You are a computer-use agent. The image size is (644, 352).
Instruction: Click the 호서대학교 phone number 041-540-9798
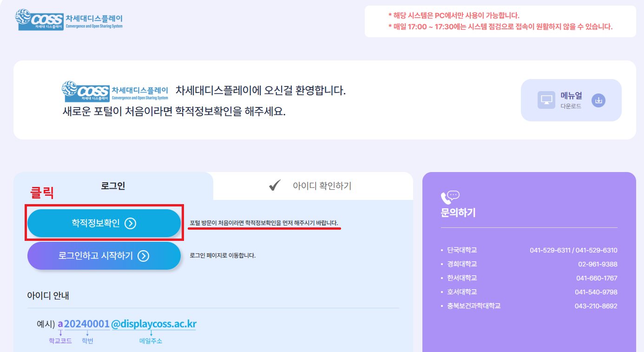pyautogui.click(x=596, y=292)
